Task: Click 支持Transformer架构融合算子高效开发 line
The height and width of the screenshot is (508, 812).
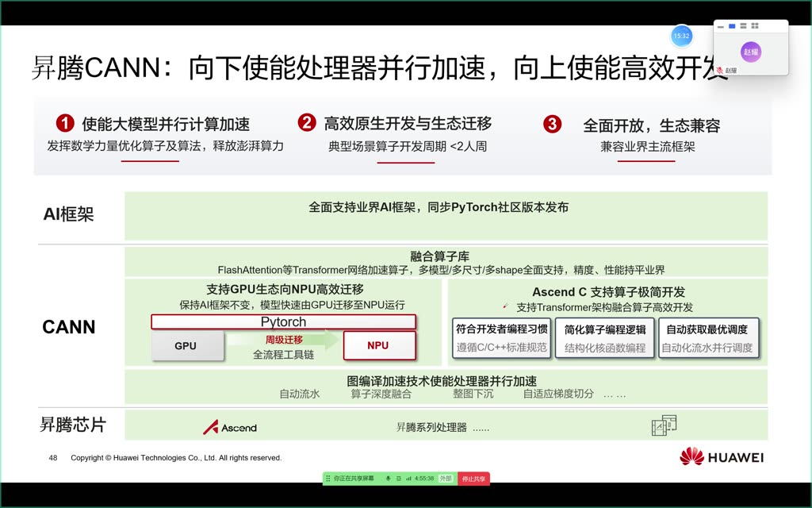Action: point(604,307)
